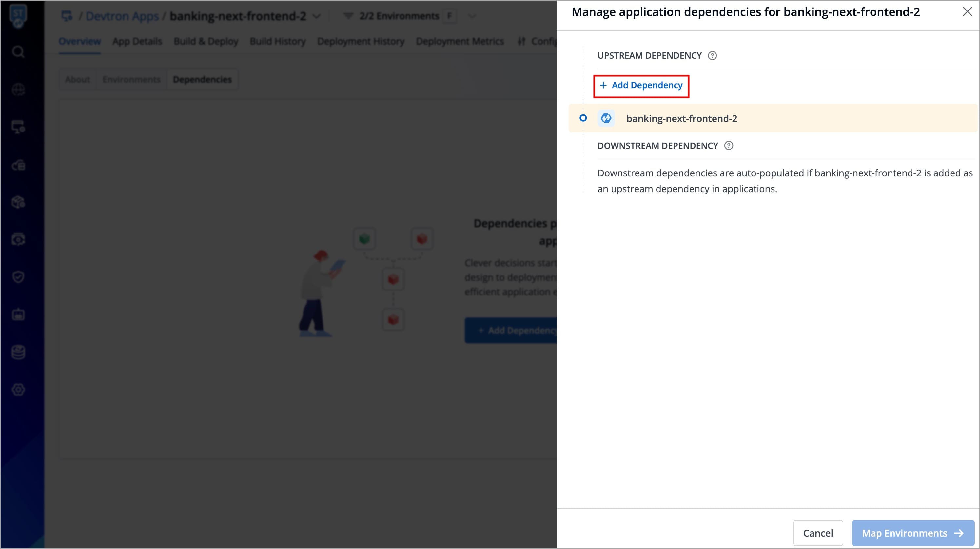
Task: Click the Map Environments button
Action: pyautogui.click(x=912, y=533)
